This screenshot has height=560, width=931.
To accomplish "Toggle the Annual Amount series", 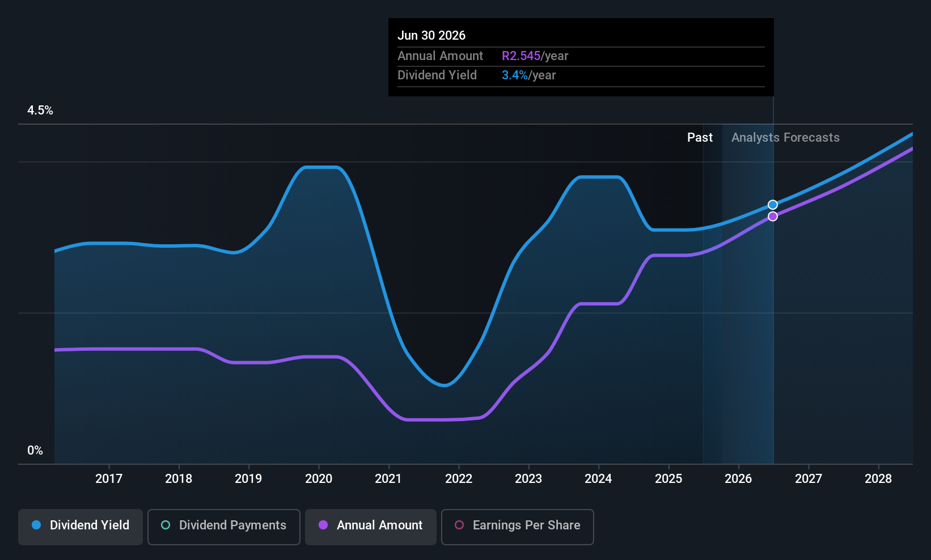I will pyautogui.click(x=371, y=527).
